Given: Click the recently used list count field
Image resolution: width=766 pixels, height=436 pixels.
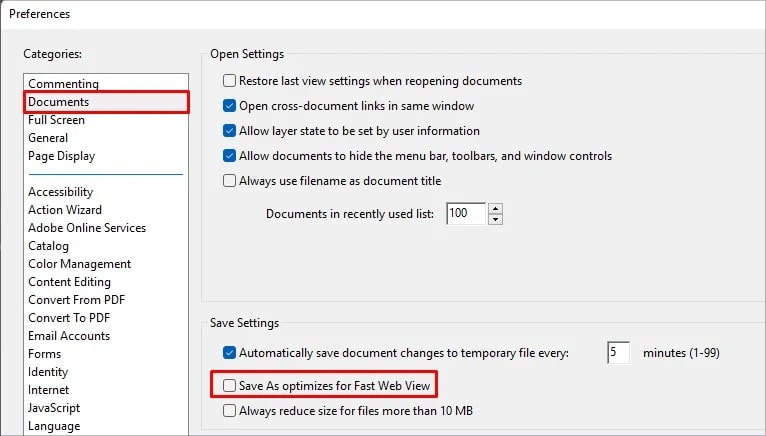Looking at the screenshot, I should click(x=466, y=214).
